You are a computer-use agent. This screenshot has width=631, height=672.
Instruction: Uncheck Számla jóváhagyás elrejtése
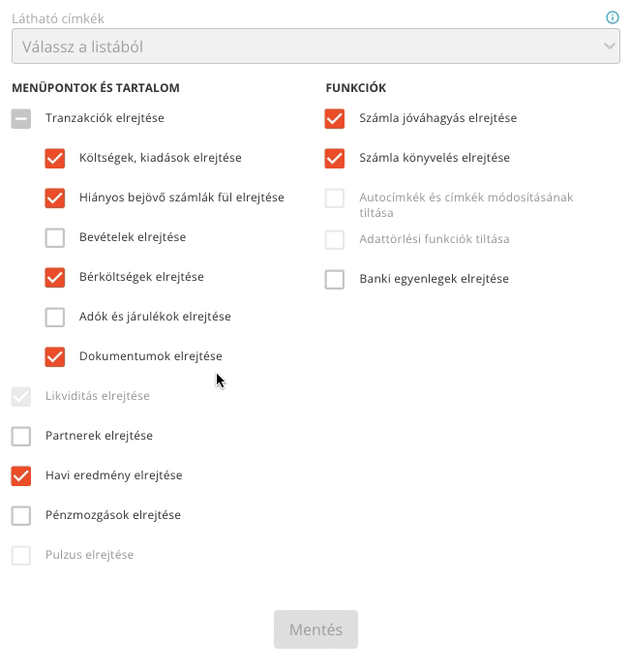(x=335, y=119)
